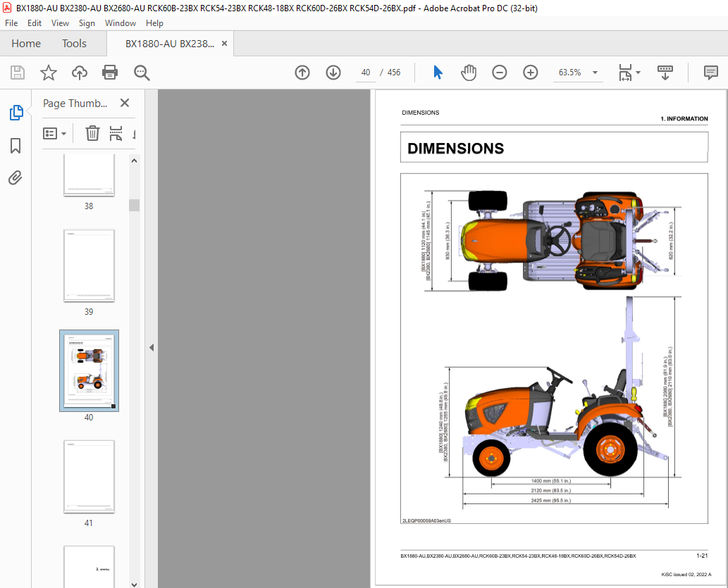
Task: Upload the file to cloud storage
Action: (x=80, y=73)
